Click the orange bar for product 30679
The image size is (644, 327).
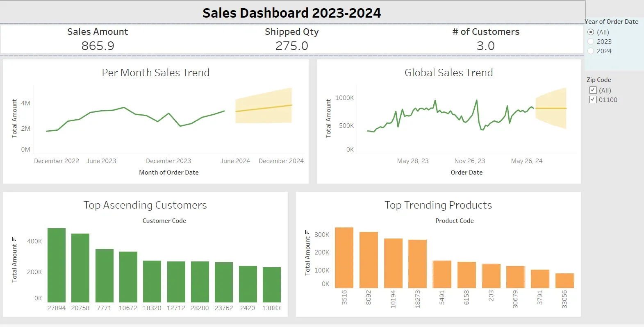515,277
